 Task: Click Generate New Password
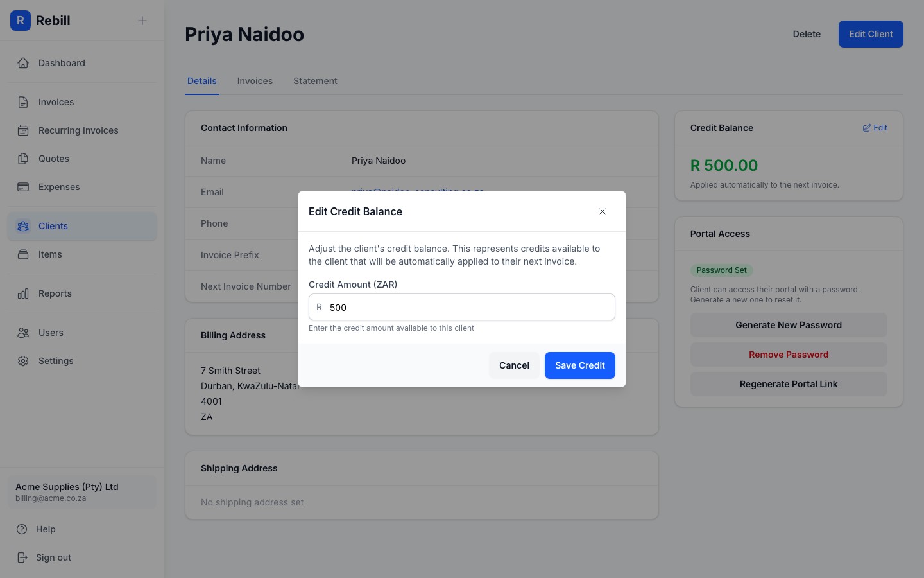point(789,325)
